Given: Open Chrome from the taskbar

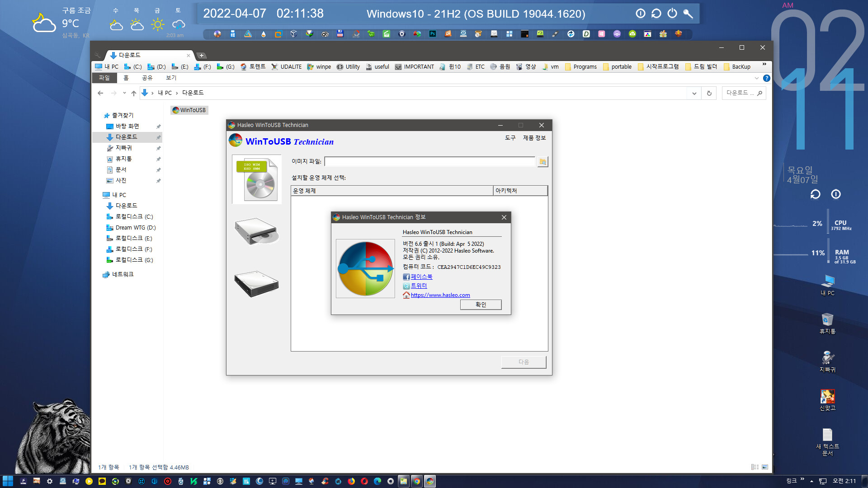Looking at the screenshot, I should [x=417, y=481].
